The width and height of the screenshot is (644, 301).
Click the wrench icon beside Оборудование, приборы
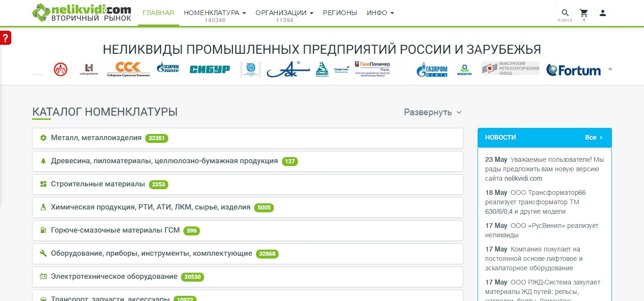[43, 253]
